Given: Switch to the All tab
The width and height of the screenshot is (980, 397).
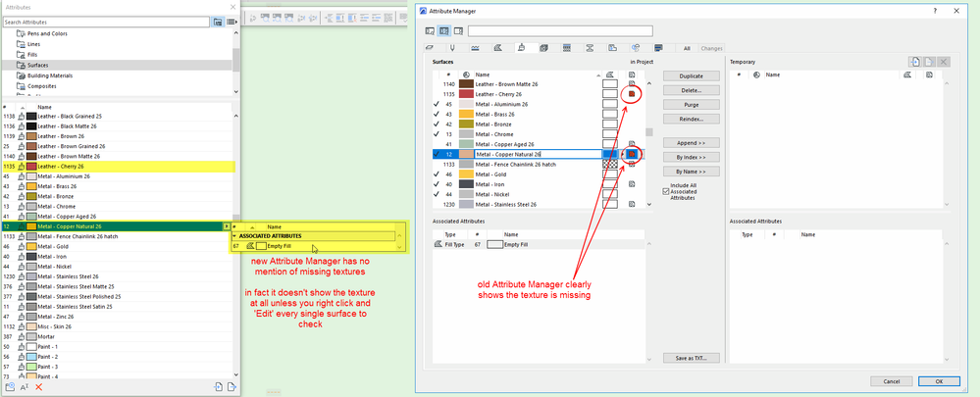Looking at the screenshot, I should (687, 47).
